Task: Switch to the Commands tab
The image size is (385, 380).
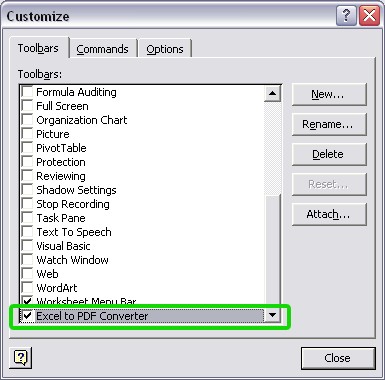Action: point(102,49)
